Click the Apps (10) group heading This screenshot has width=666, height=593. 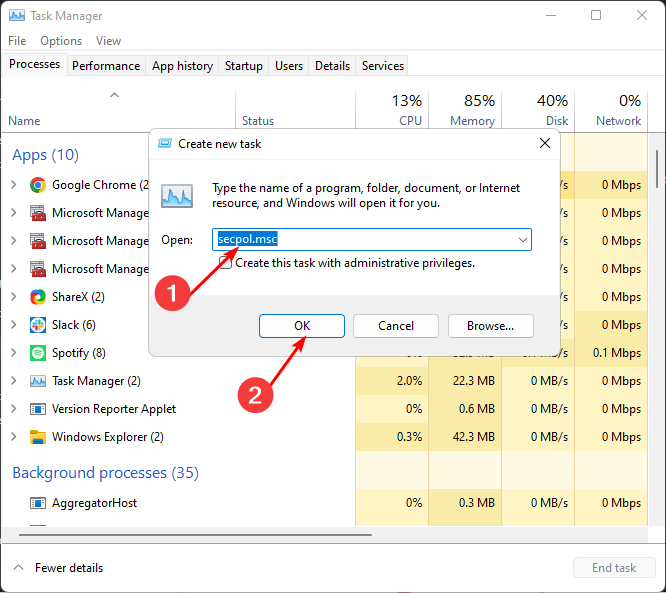pyautogui.click(x=45, y=155)
